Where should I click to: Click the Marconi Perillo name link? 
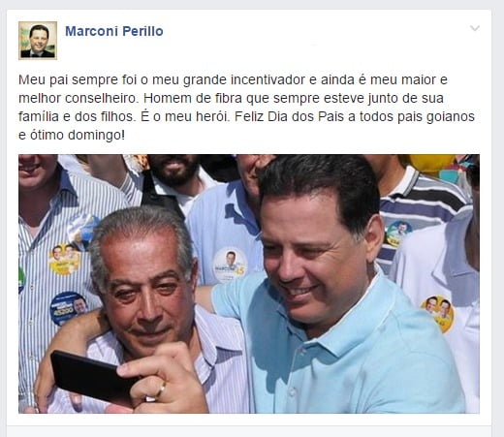point(114,31)
